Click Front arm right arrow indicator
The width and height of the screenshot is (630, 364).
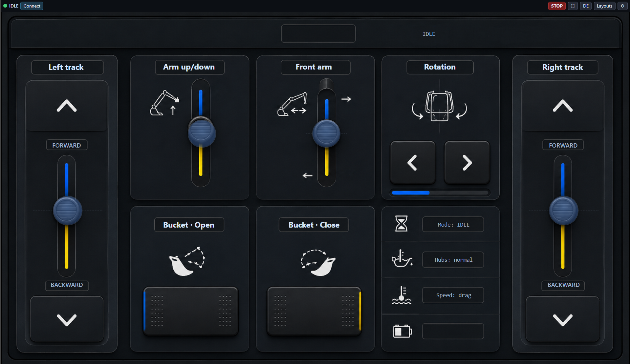(346, 99)
